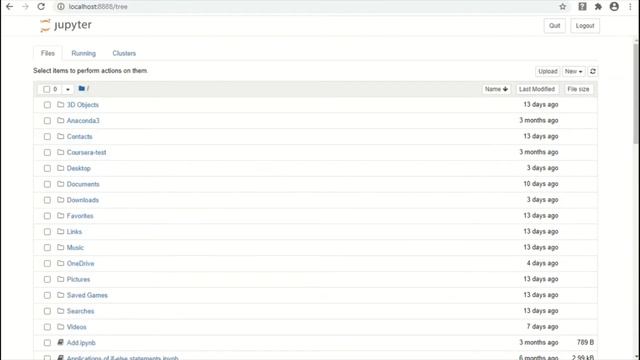Check the box for Add.ipynb
Viewport: 640px width, 360px height.
[47, 343]
